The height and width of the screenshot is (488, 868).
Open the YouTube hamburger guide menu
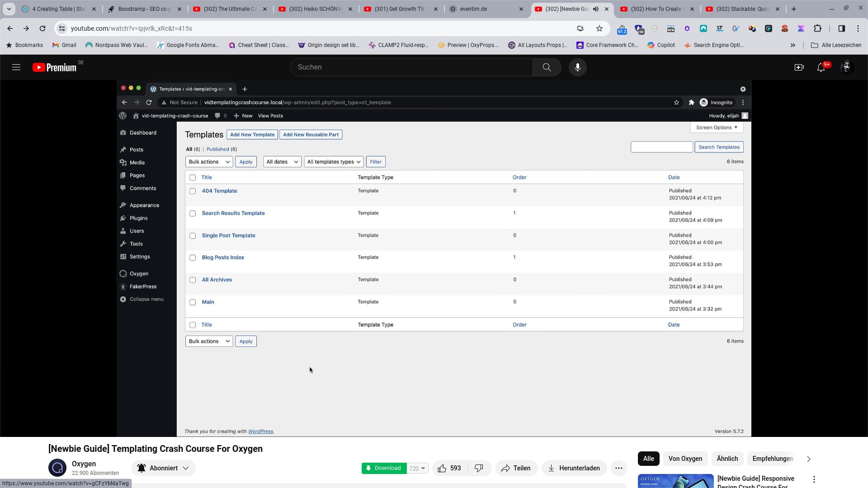(x=16, y=67)
